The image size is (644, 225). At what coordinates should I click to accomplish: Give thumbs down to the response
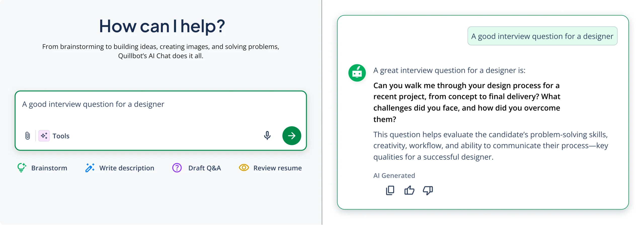tap(428, 190)
